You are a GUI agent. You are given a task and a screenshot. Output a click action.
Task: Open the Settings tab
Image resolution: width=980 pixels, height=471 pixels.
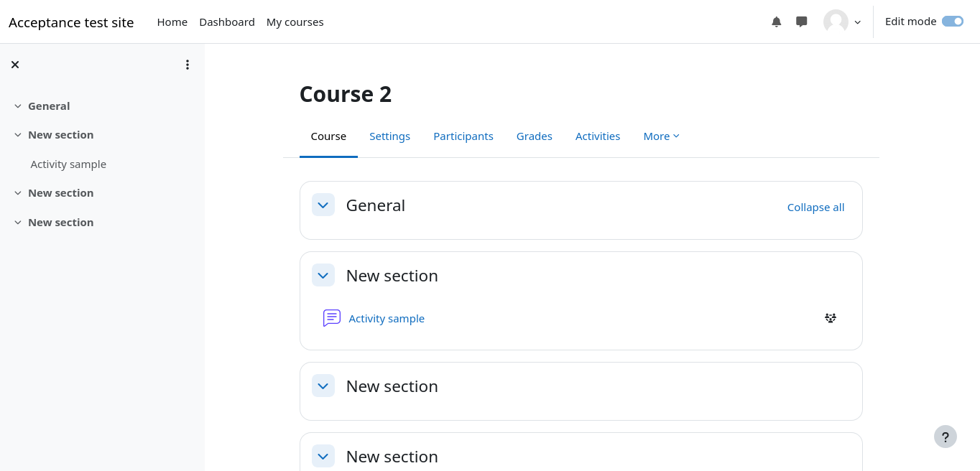point(389,136)
